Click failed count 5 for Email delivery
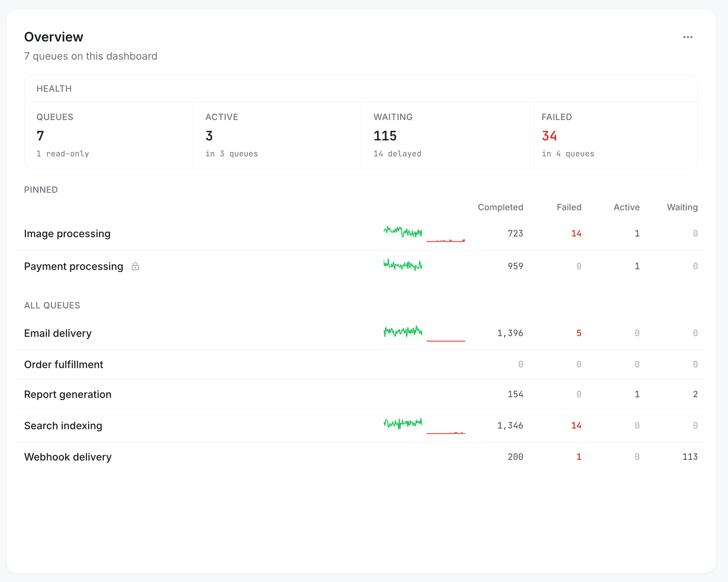The height and width of the screenshot is (582, 728). [579, 333]
